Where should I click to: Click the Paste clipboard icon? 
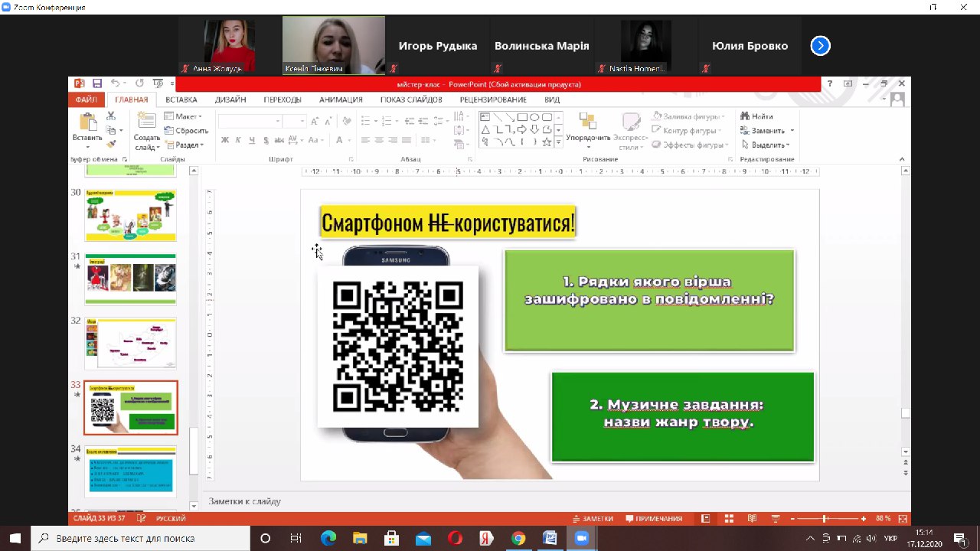(x=87, y=122)
